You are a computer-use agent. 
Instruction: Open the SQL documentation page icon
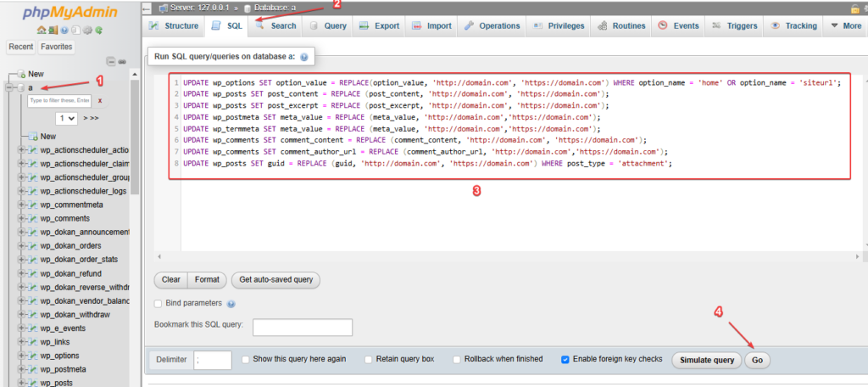click(75, 31)
